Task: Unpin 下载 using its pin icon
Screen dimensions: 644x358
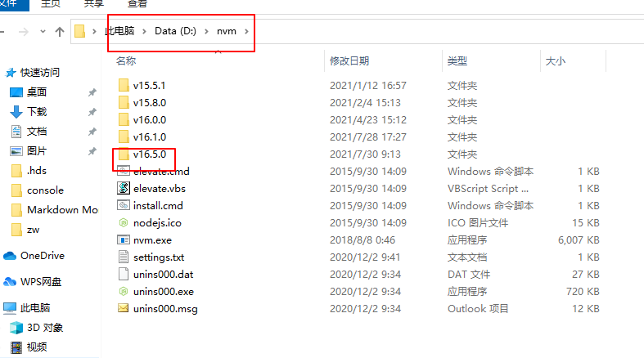Action: tap(92, 112)
